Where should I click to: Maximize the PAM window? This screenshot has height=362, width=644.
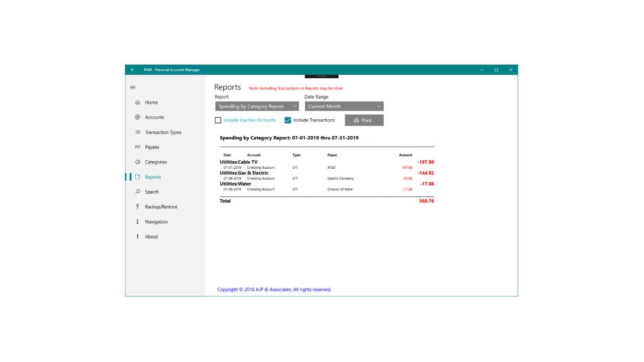(496, 70)
